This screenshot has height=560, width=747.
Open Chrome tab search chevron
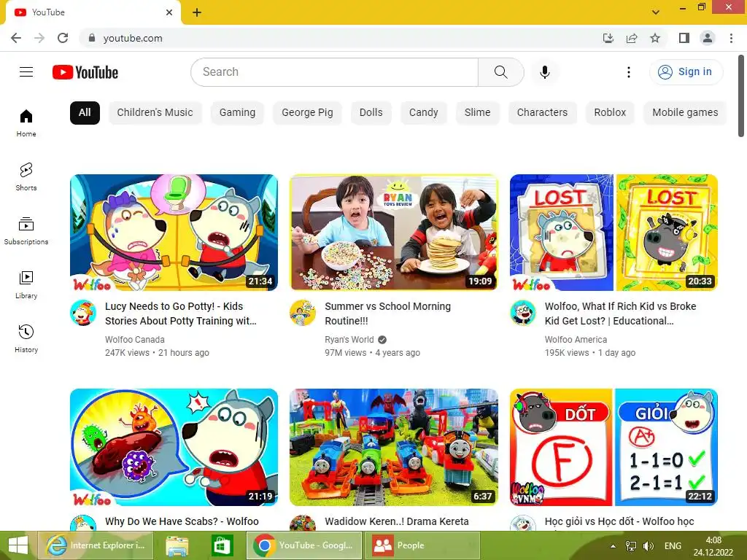[656, 12]
